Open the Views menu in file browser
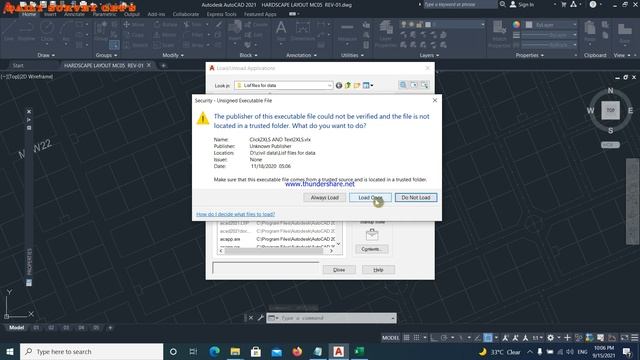 pos(367,85)
